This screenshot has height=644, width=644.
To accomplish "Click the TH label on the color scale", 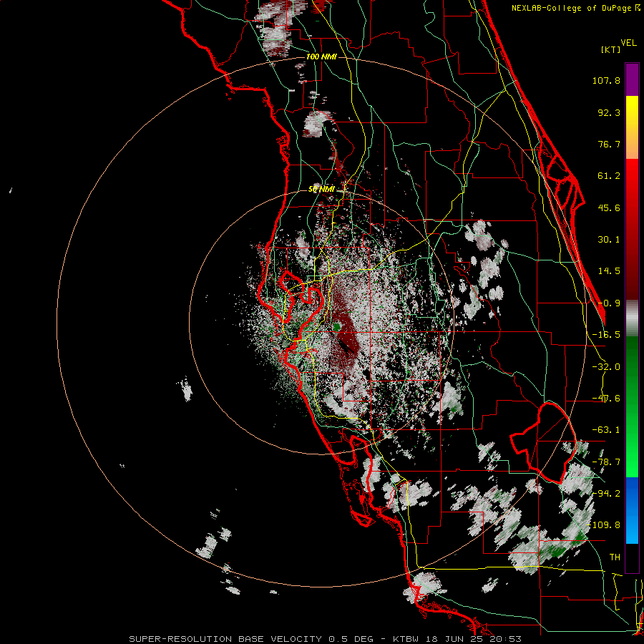I will click(x=615, y=557).
